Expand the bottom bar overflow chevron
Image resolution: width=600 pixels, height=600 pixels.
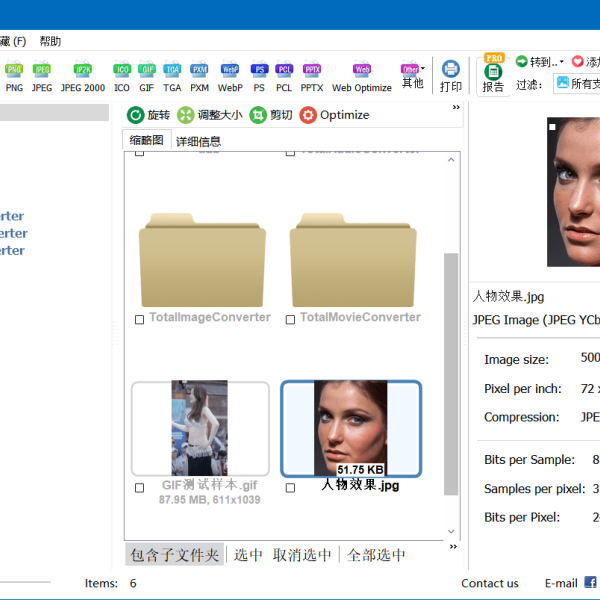pos(453,546)
